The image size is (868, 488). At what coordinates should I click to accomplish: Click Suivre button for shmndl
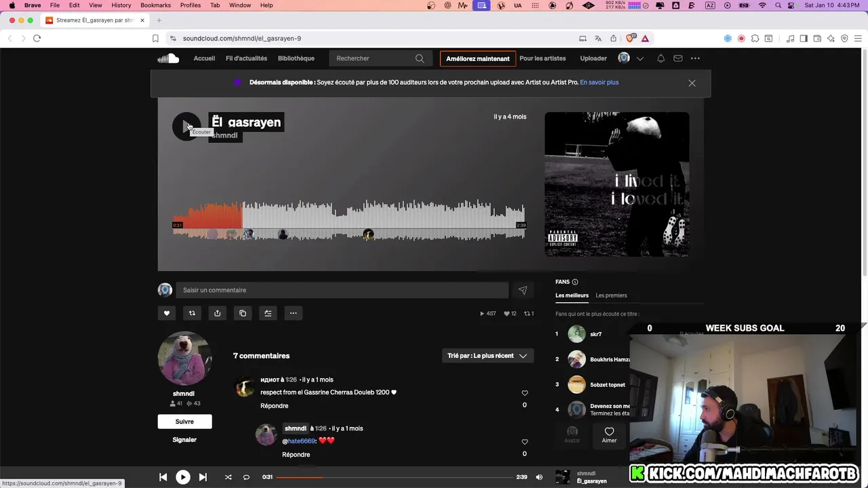[x=184, y=422]
